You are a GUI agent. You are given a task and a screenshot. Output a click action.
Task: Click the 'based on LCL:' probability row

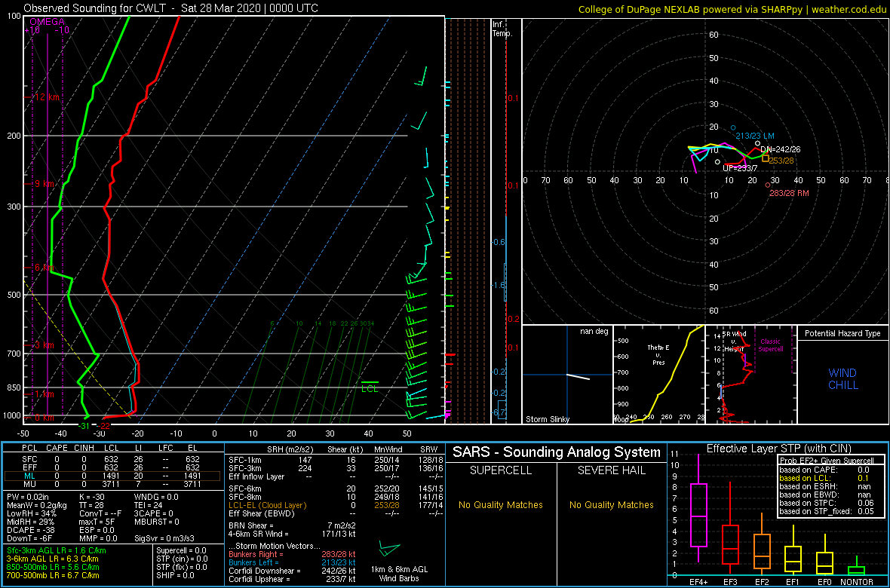click(x=824, y=479)
